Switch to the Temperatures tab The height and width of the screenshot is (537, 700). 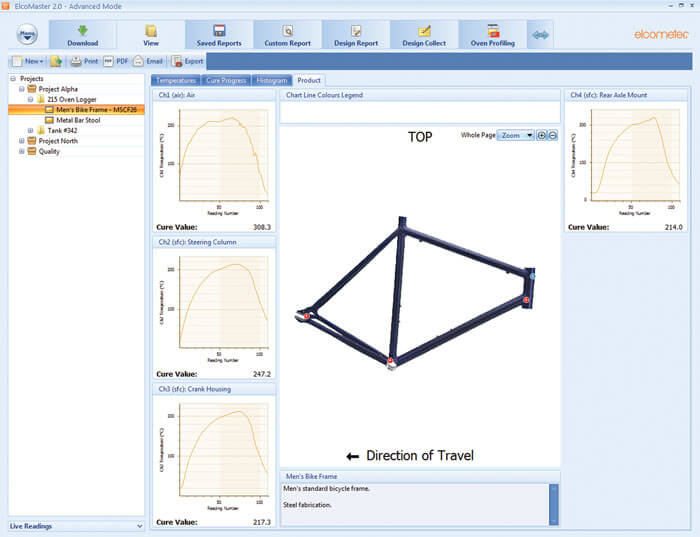(x=176, y=80)
